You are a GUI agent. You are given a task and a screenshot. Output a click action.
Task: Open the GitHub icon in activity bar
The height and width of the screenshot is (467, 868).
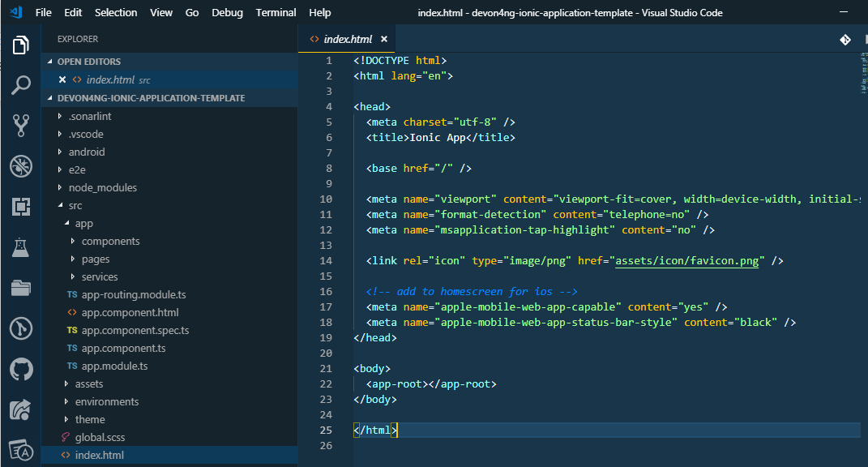tap(21, 370)
